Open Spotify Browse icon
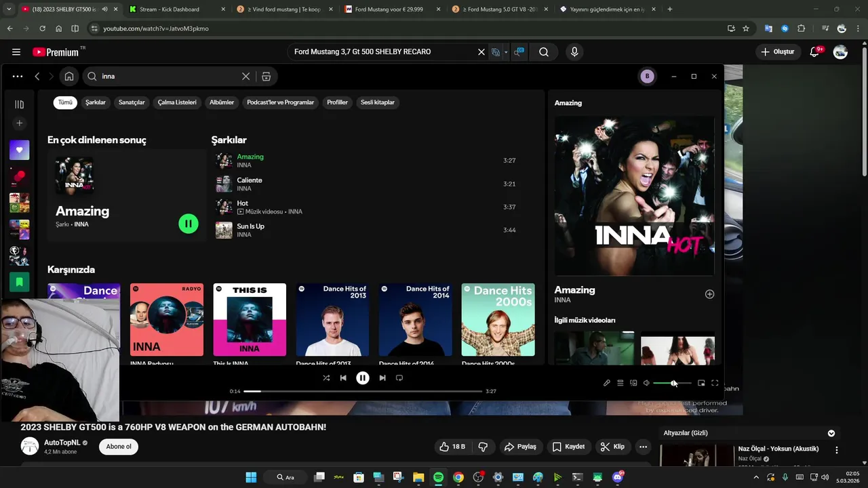Screen dimensions: 868x488 click(266, 77)
